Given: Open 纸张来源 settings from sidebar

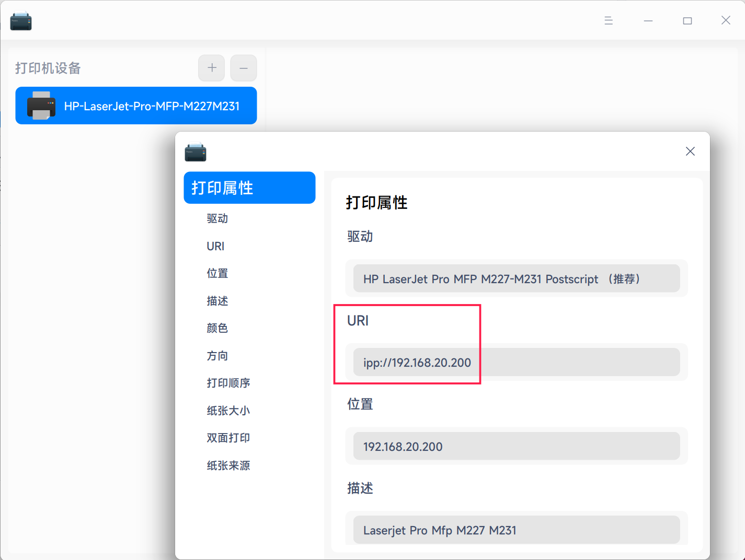Looking at the screenshot, I should pos(228,465).
